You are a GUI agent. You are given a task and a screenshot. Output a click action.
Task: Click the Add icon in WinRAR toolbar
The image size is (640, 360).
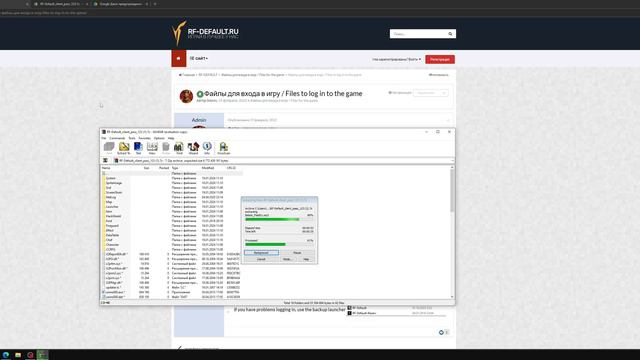109,148
